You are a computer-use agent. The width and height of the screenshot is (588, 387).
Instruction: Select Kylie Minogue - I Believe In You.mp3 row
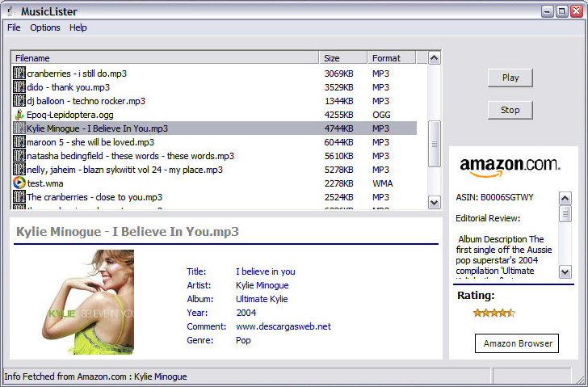coord(215,128)
